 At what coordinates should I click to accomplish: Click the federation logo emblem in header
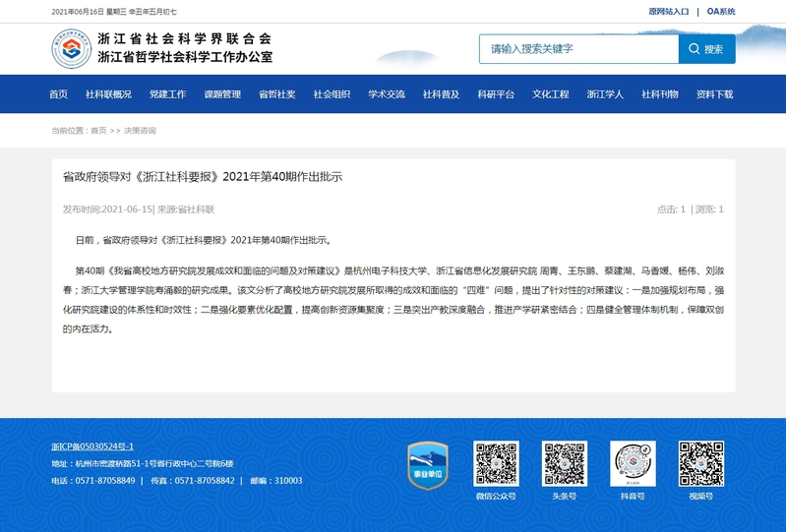point(72,49)
